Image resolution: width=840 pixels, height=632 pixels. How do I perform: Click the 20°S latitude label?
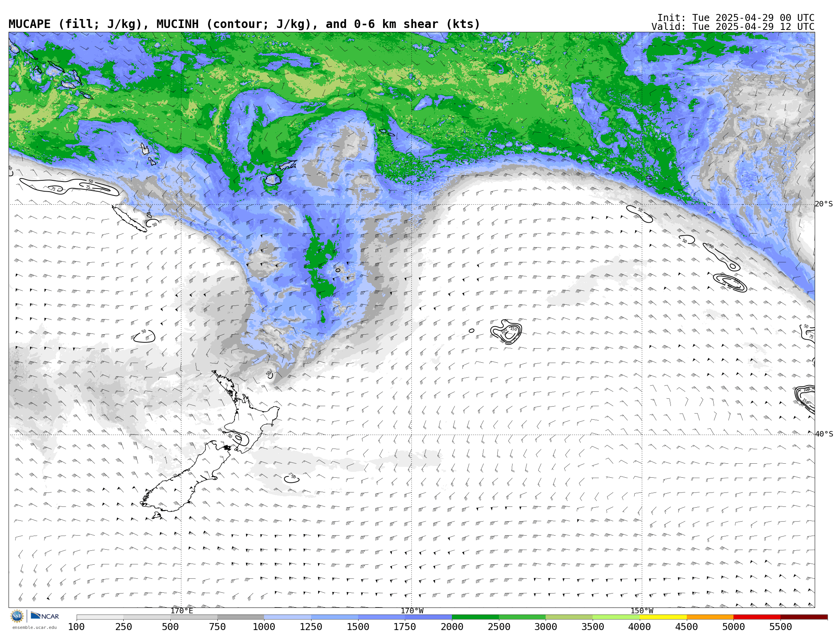(824, 204)
